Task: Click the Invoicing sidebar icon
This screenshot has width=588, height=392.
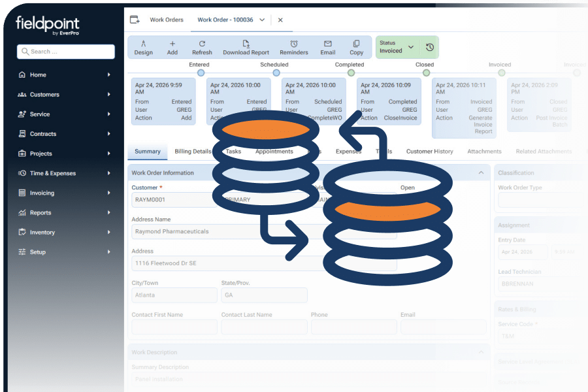Action: coord(22,193)
